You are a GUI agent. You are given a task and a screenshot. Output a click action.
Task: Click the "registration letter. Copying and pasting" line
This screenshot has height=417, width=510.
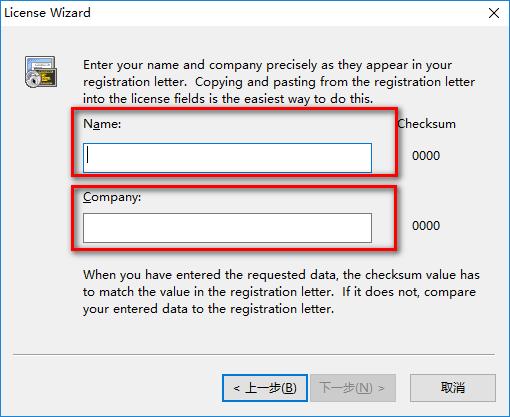tap(279, 82)
